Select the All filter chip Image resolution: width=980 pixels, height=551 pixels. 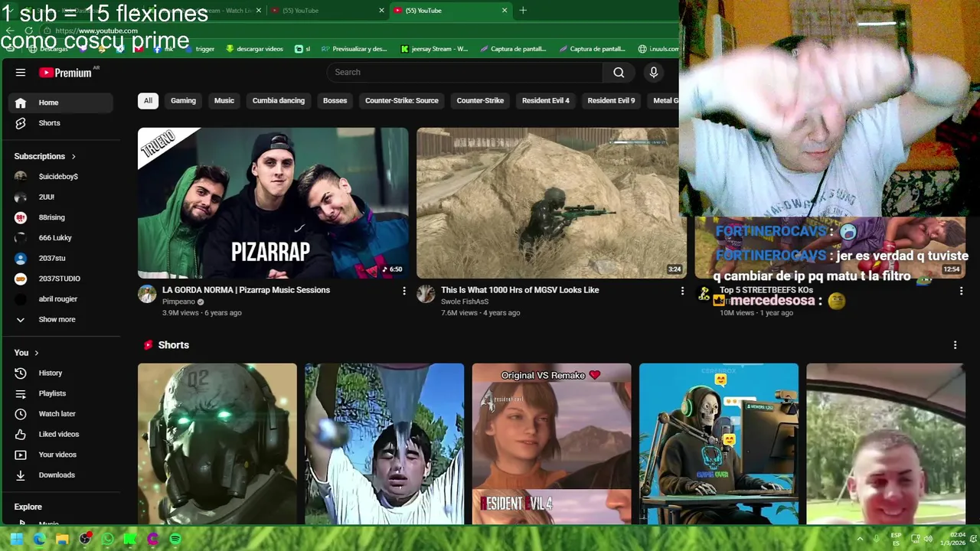point(148,100)
